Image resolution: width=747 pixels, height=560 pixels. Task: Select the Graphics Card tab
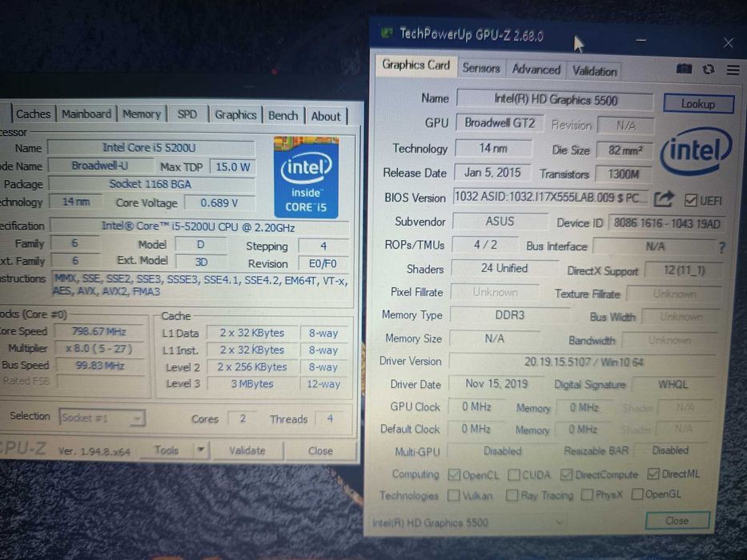[x=416, y=65]
